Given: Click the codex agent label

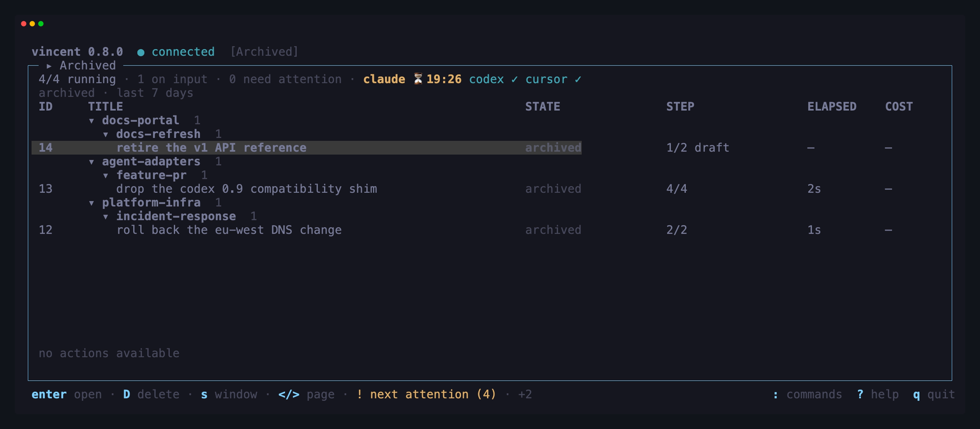Looking at the screenshot, I should point(486,79).
